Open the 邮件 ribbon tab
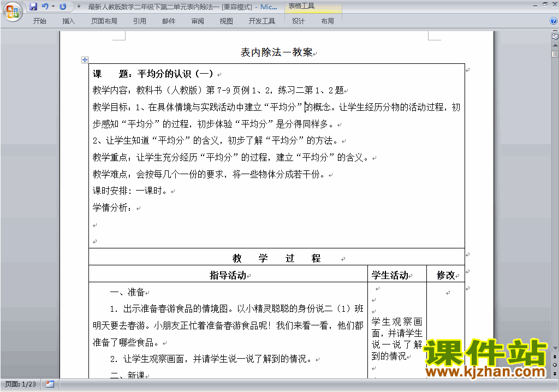Viewport: 559px width, 392px height. pos(169,21)
